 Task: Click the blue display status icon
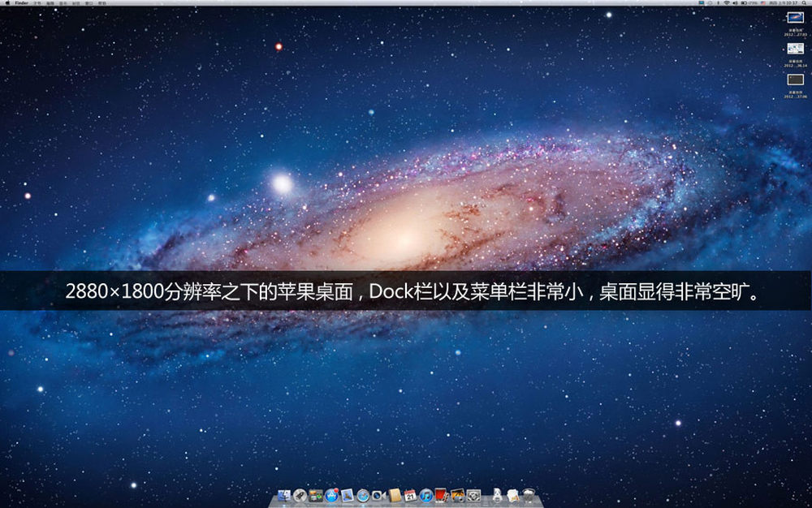click(x=702, y=3)
